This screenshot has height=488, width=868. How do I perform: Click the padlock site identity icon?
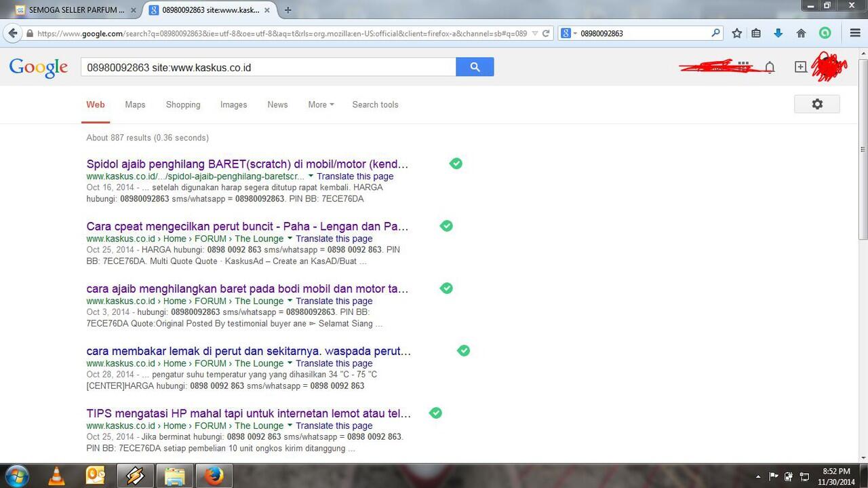click(x=29, y=33)
